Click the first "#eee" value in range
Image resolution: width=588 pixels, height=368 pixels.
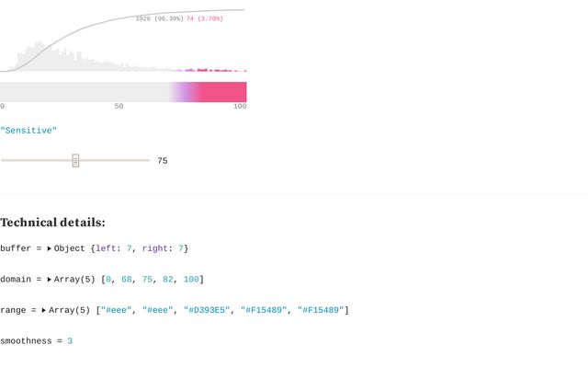click(117, 310)
